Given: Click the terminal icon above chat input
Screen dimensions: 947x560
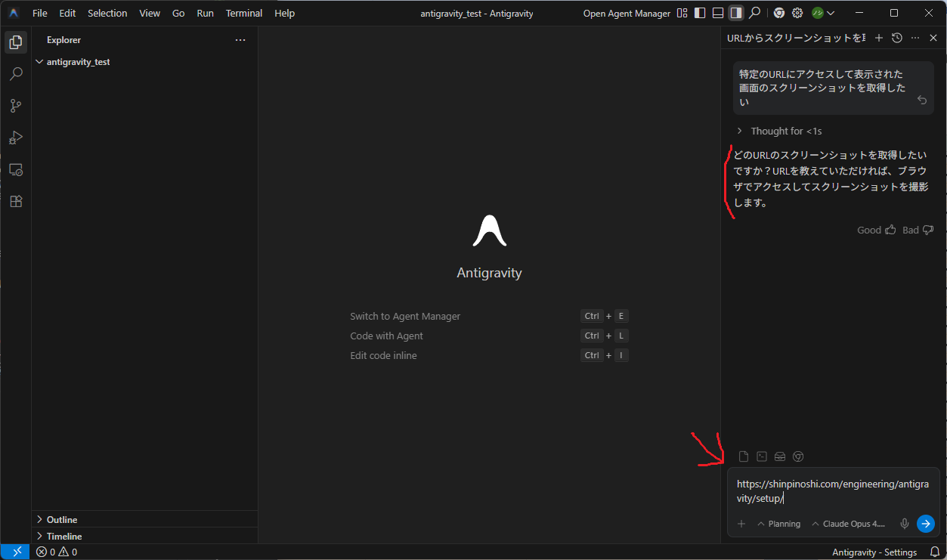Looking at the screenshot, I should tap(762, 456).
